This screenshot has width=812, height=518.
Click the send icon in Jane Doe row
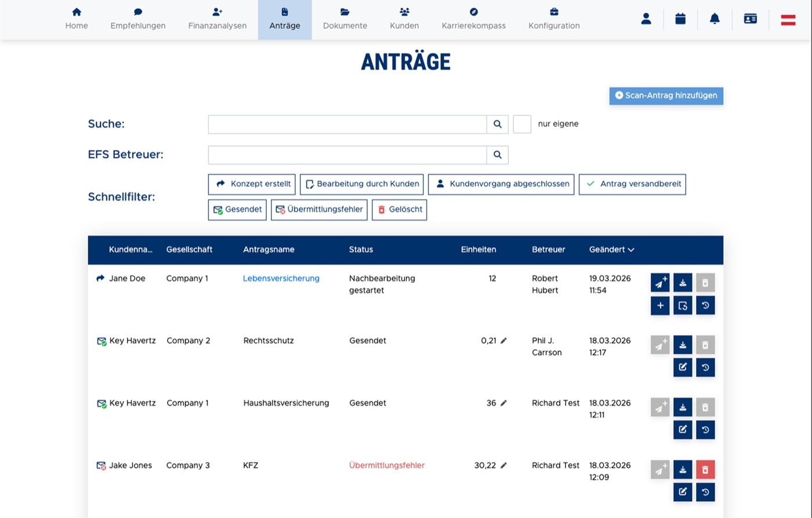click(660, 282)
